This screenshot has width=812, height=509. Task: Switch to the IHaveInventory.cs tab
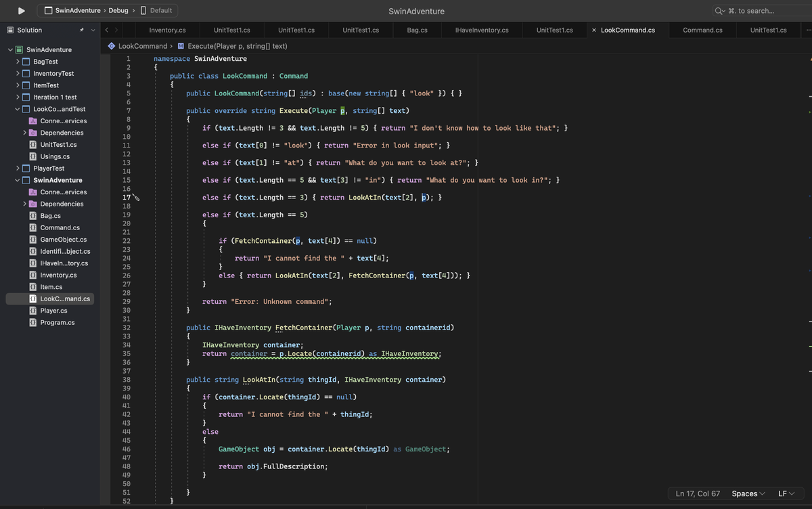482,30
